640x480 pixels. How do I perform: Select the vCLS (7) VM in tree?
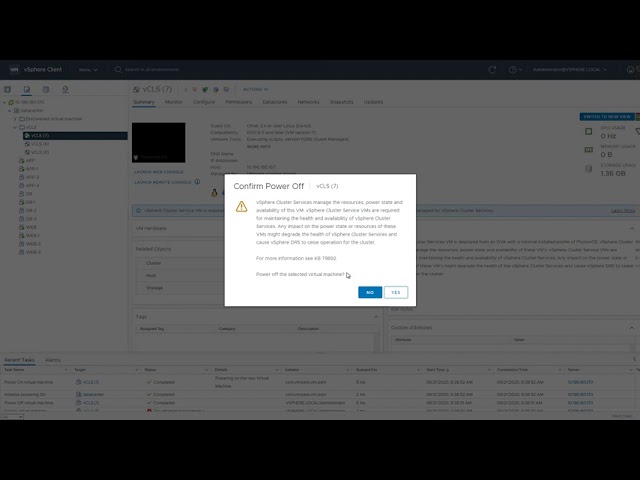pos(75,136)
